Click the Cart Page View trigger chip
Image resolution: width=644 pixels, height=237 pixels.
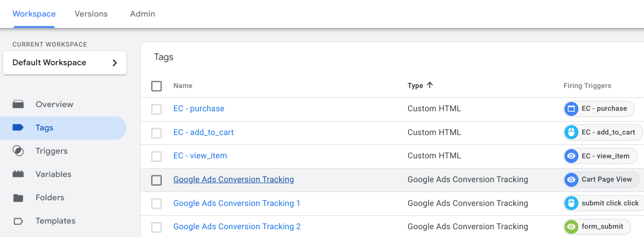tap(601, 180)
